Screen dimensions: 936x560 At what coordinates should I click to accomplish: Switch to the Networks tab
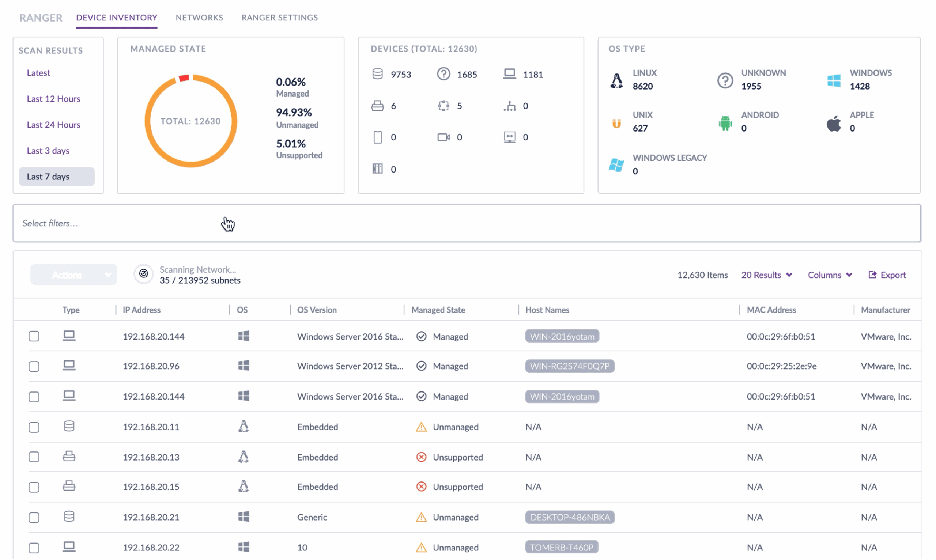point(199,17)
